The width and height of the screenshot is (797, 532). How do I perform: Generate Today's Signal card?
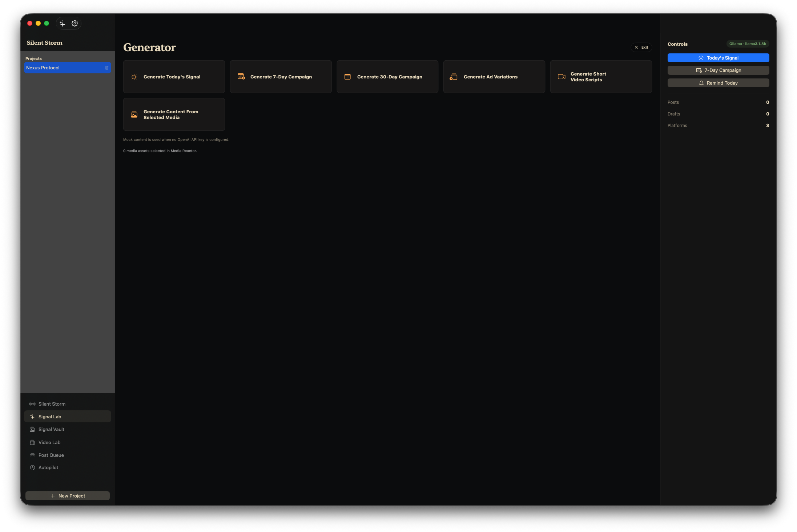pos(174,77)
